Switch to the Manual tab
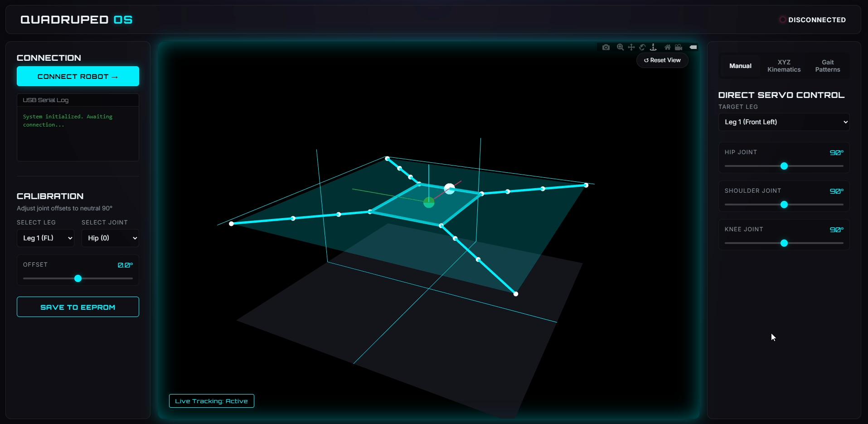868x424 pixels. [x=740, y=66]
